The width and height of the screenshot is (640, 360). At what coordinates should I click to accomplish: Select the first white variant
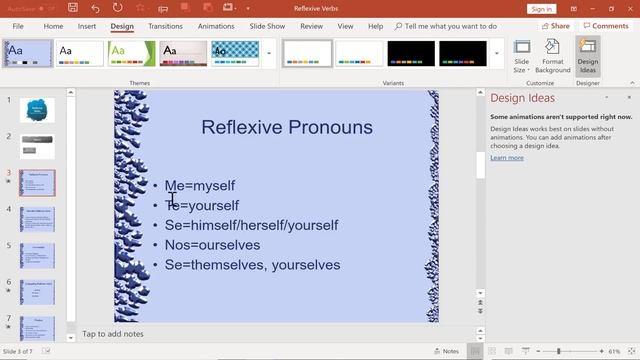click(x=307, y=53)
